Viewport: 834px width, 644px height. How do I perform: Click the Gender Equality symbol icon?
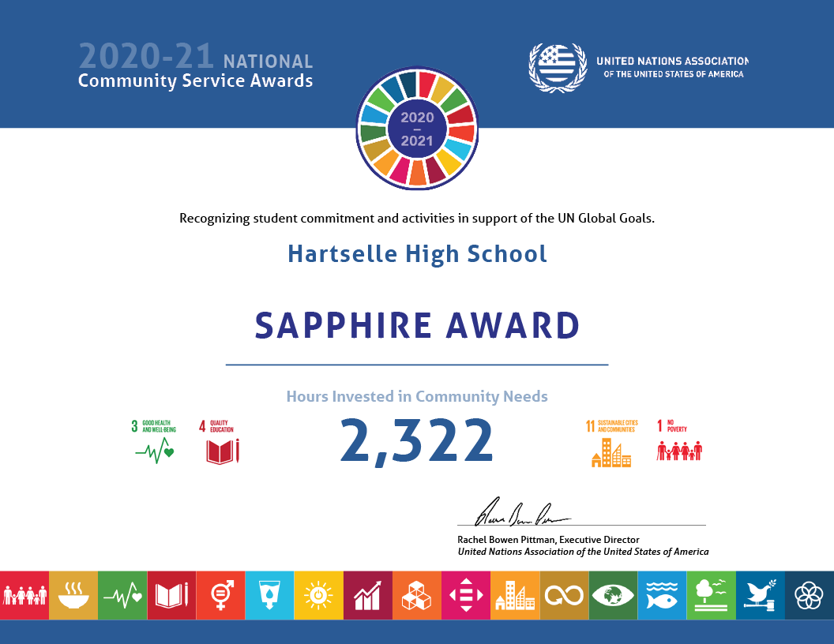click(x=220, y=595)
